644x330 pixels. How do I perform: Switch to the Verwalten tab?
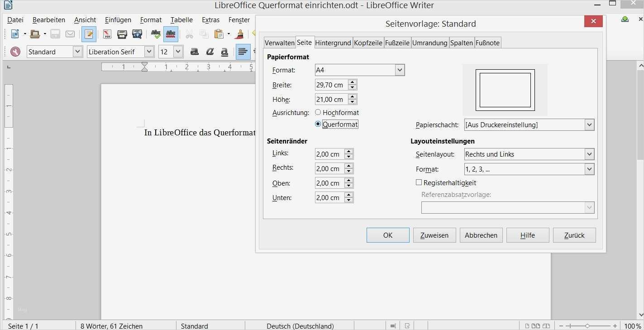point(280,43)
